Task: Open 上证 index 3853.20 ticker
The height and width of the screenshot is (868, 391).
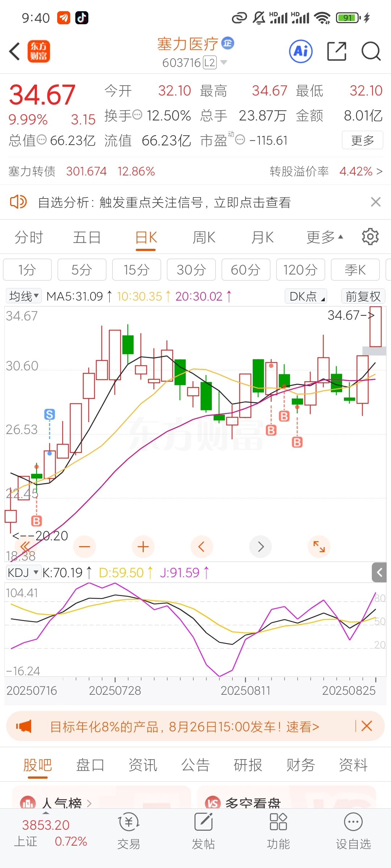Action: [50, 833]
